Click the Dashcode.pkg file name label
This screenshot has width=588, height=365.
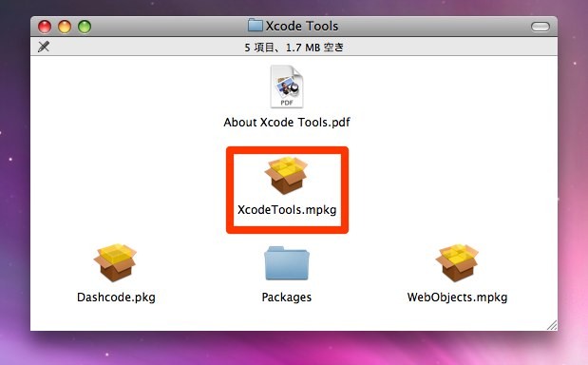[116, 298]
